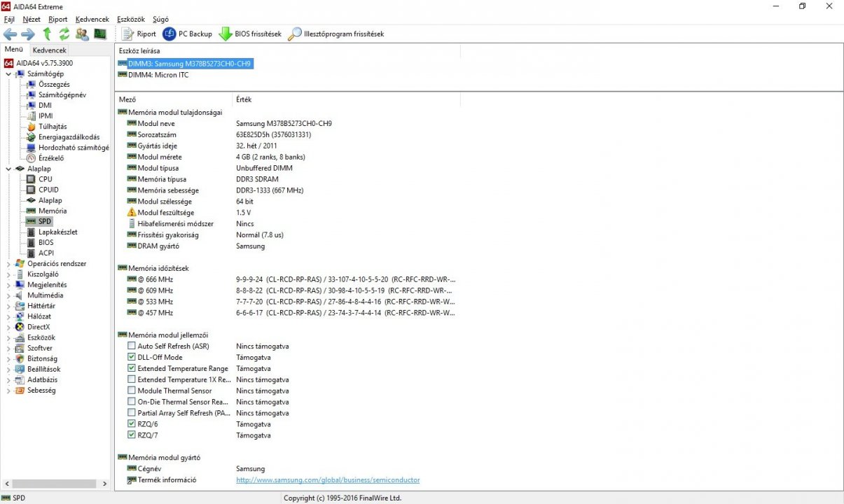Open Energiagazdálkodás tree item

69,137
